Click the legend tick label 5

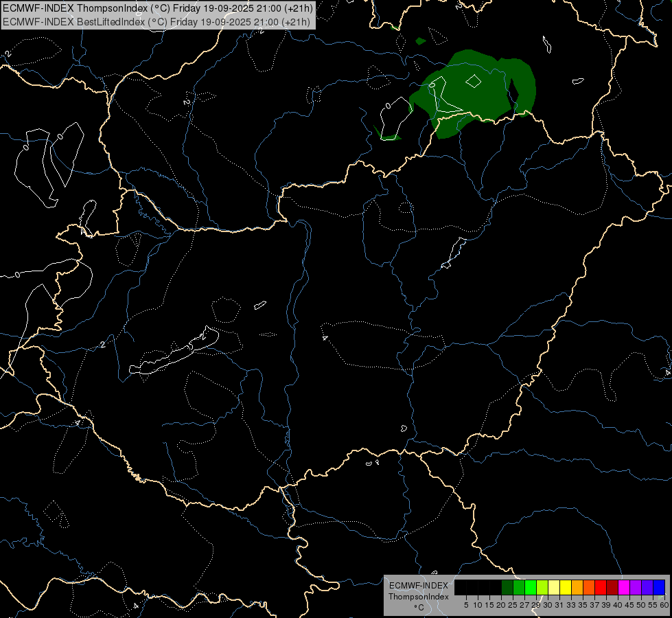[x=466, y=605]
